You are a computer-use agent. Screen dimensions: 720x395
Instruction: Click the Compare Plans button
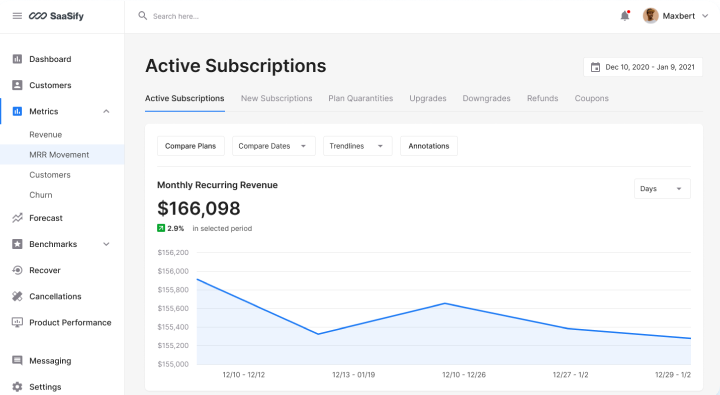click(x=191, y=146)
